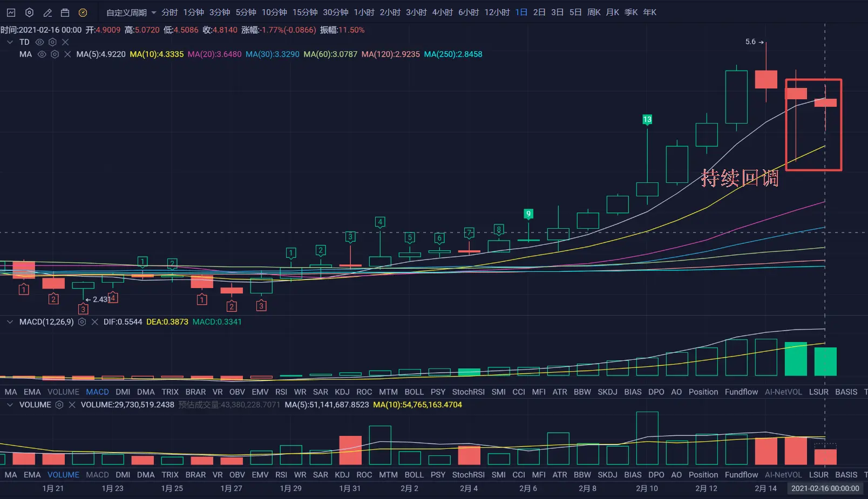Open MA indicator settings
The image size is (868, 499).
(55, 54)
